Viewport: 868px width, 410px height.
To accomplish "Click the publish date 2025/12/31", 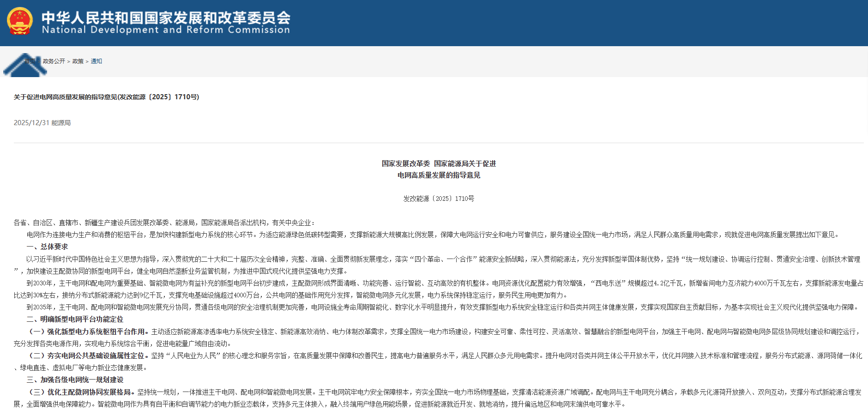I will tap(31, 123).
